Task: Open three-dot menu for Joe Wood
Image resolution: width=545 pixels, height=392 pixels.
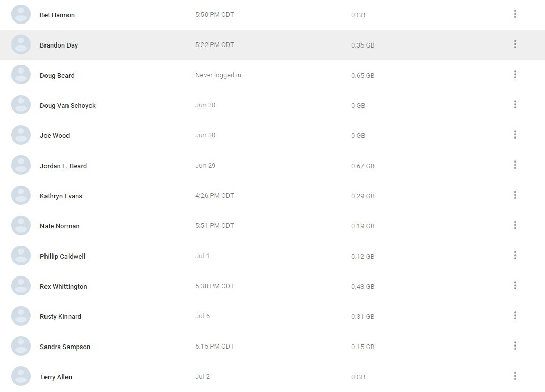Action: click(515, 135)
